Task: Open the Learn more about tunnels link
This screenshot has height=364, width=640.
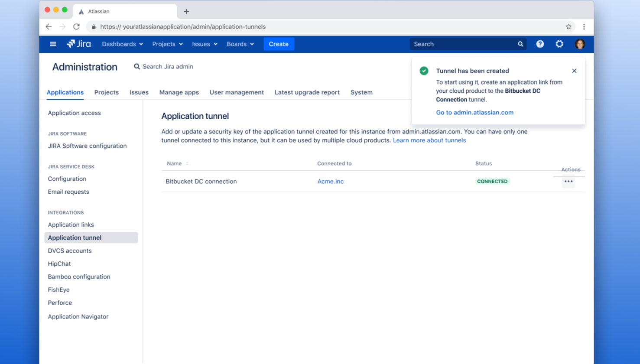Action: coord(429,140)
